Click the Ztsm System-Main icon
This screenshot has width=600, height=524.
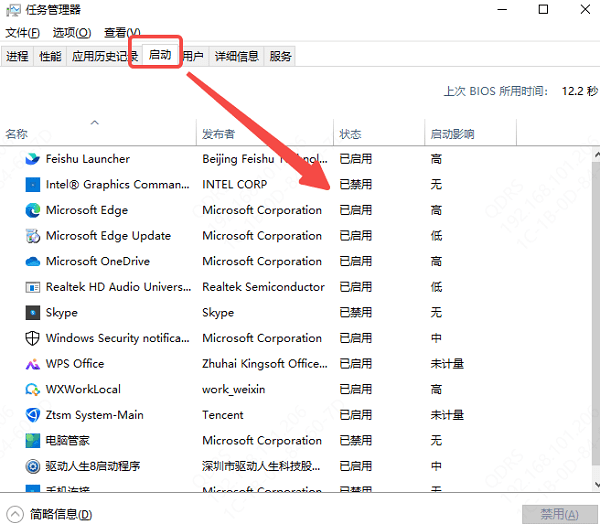click(33, 415)
